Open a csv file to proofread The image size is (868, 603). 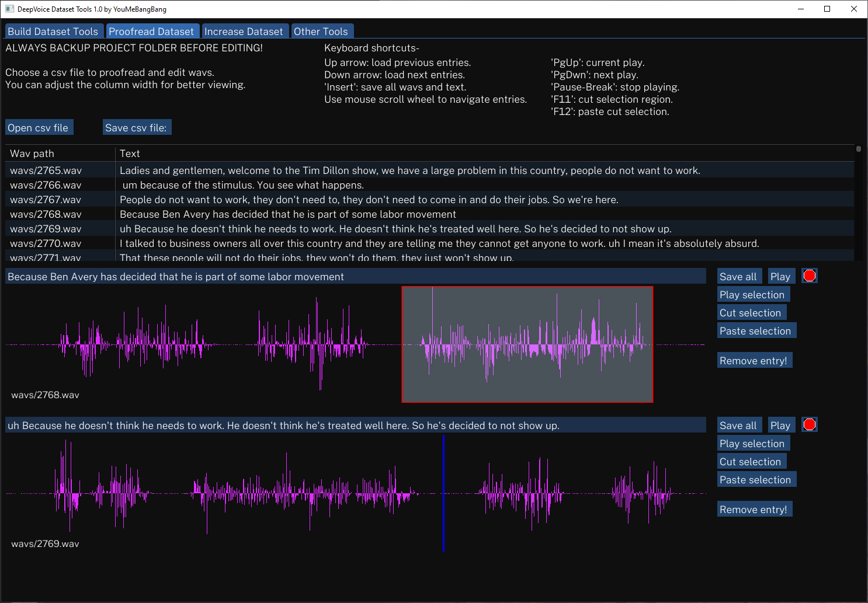tap(39, 127)
